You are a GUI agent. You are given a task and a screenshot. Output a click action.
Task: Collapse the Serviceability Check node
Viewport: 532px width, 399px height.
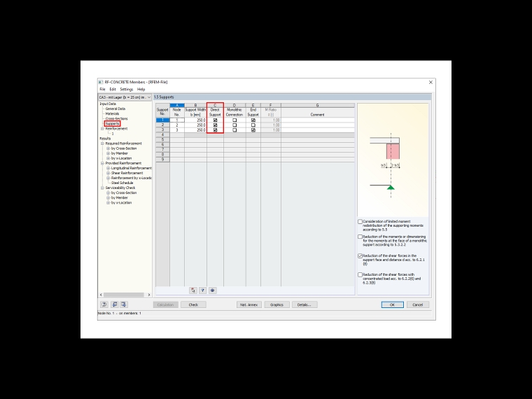click(102, 188)
